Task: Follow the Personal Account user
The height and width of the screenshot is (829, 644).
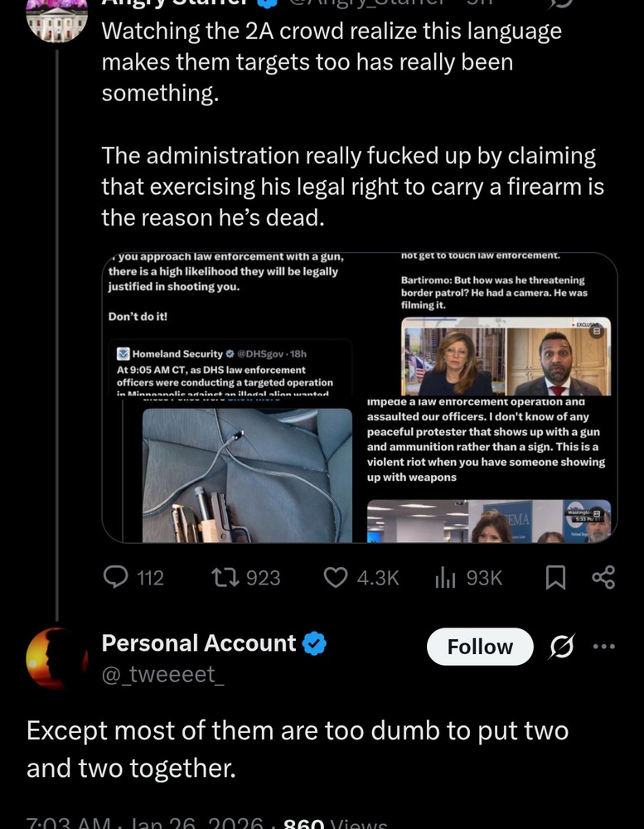Action: [480, 647]
